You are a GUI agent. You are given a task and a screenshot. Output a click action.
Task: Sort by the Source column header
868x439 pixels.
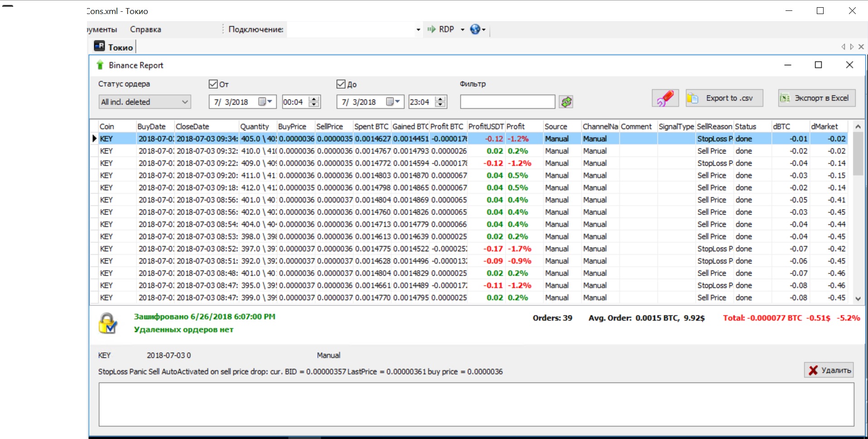coord(562,127)
